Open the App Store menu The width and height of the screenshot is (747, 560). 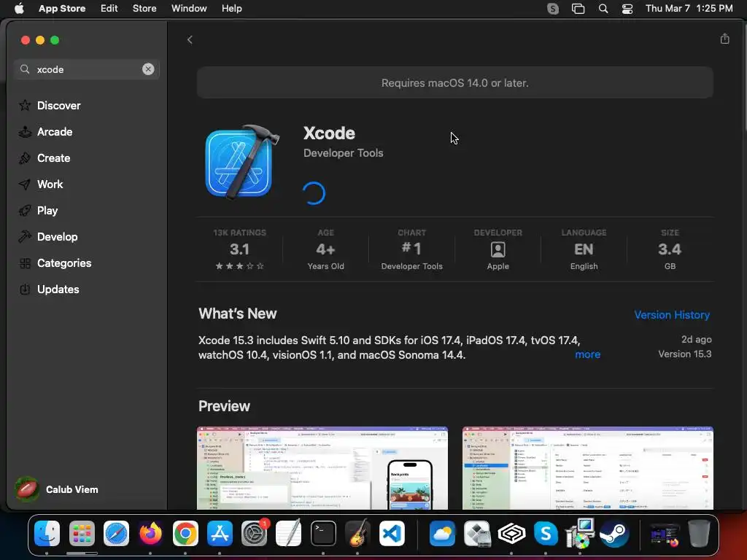coord(62,9)
